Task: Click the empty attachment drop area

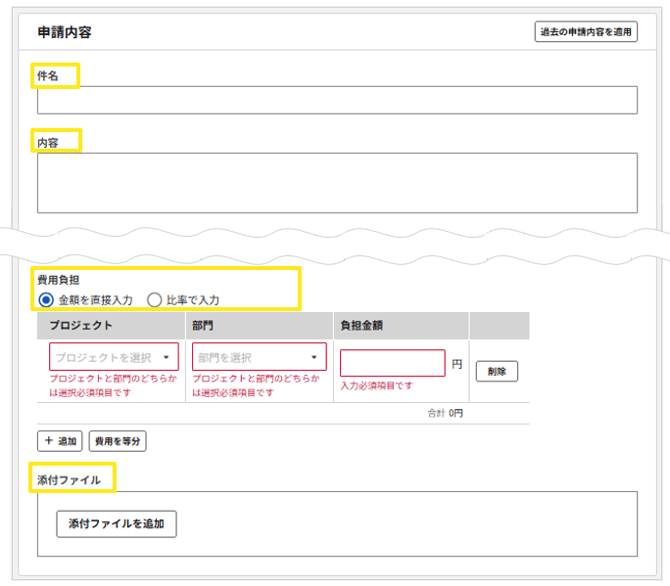Action: (406, 524)
